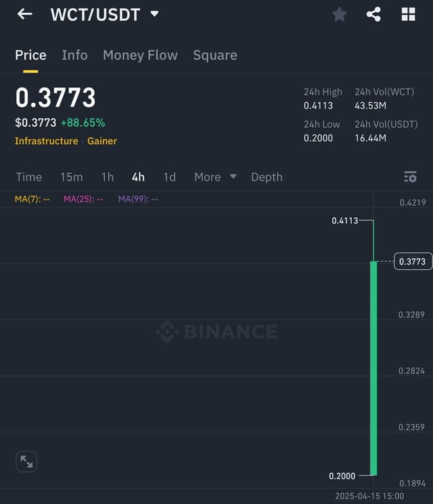
Task: Select the 1d interval
Action: [x=169, y=177]
